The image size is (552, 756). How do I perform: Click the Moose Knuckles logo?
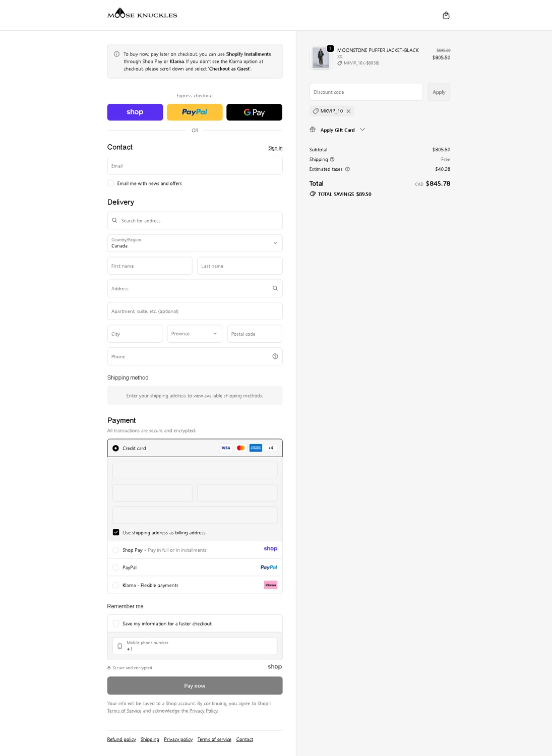tap(142, 14)
